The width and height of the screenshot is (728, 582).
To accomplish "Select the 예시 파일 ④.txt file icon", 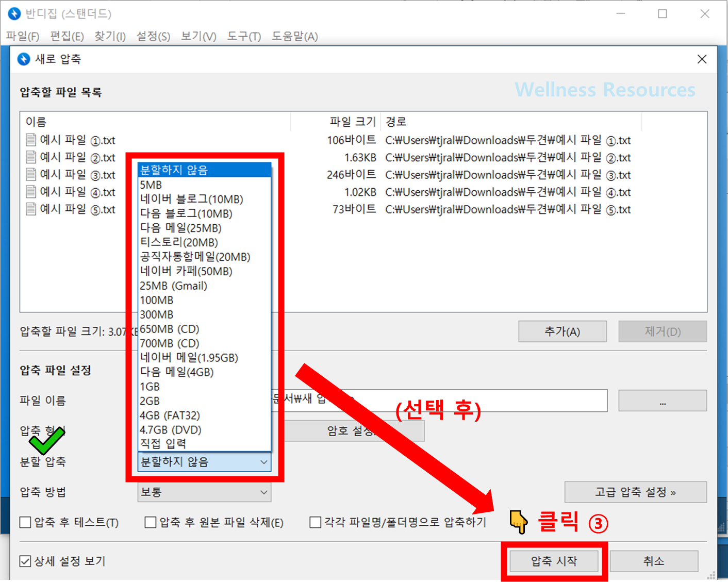I will point(31,192).
